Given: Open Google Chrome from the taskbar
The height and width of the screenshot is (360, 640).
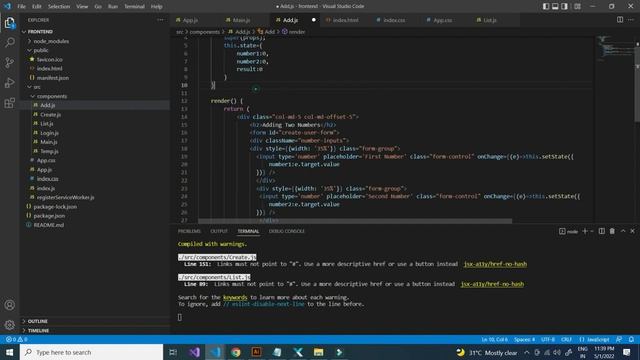Looking at the screenshot, I should click(x=236, y=352).
